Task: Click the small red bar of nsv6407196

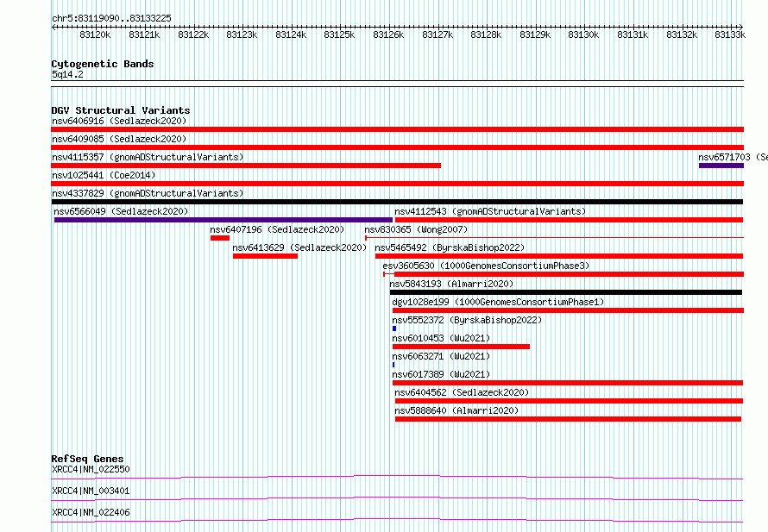Action: coord(220,238)
